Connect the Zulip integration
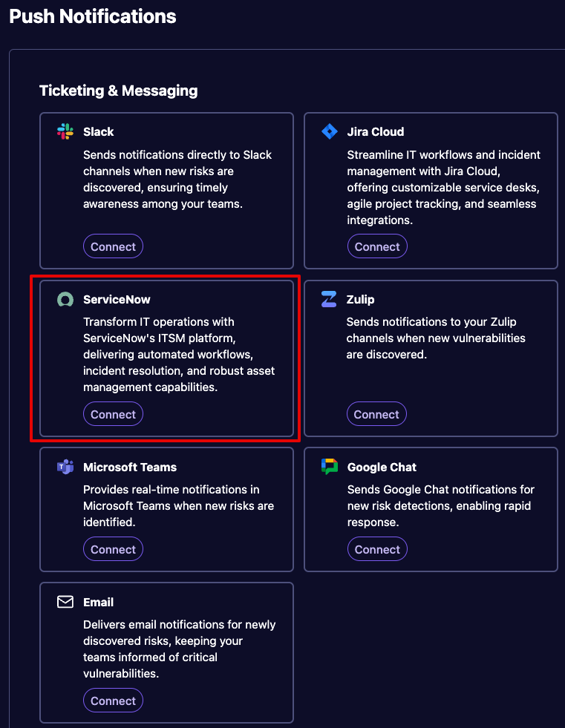 coord(376,414)
